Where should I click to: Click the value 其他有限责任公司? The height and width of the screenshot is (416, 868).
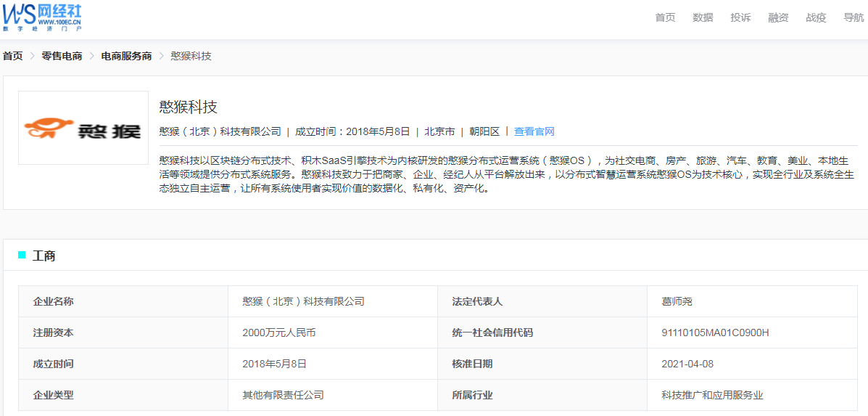tap(283, 395)
